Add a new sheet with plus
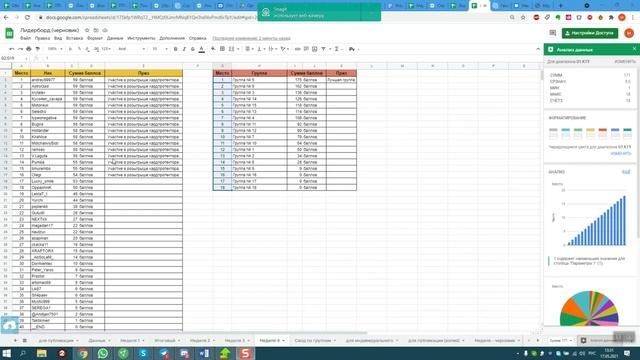 (x=16, y=340)
